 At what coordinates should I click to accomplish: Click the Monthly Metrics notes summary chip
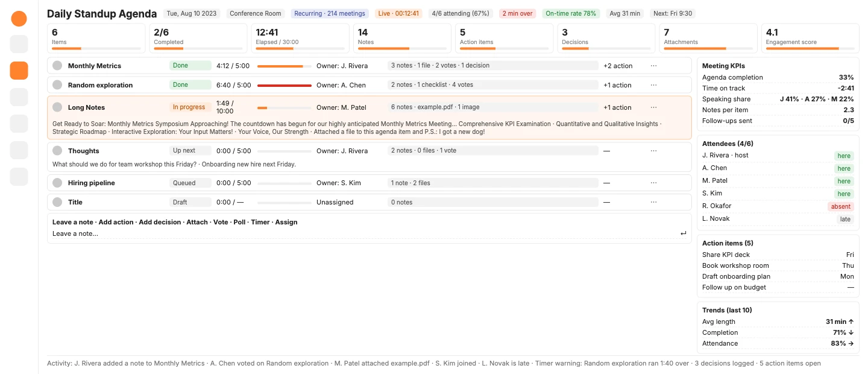tap(493, 66)
